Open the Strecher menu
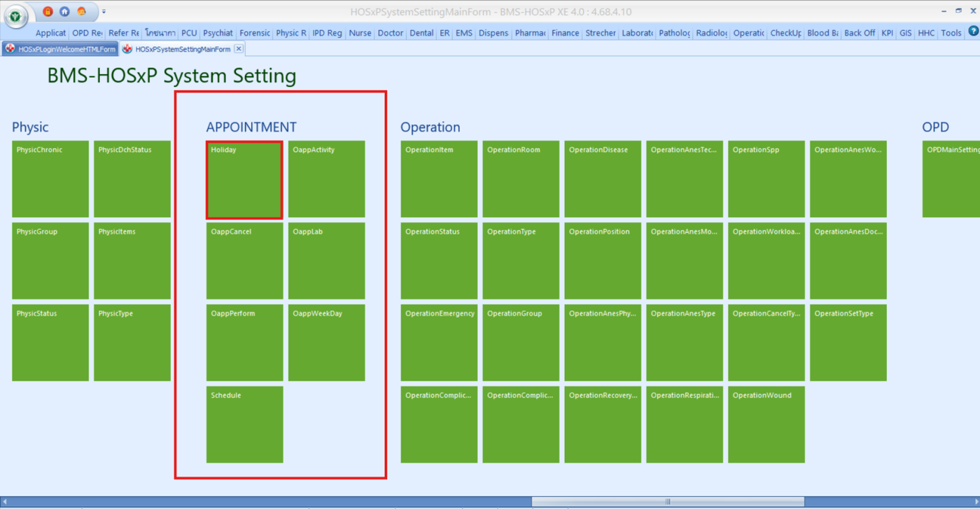This screenshot has height=509, width=980. click(601, 33)
